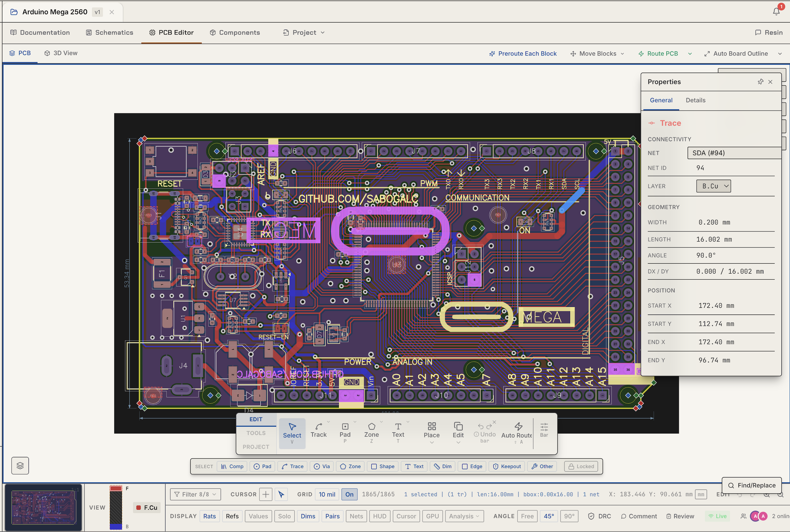Turn grid On toggle
The width and height of the screenshot is (790, 532).
(349, 494)
